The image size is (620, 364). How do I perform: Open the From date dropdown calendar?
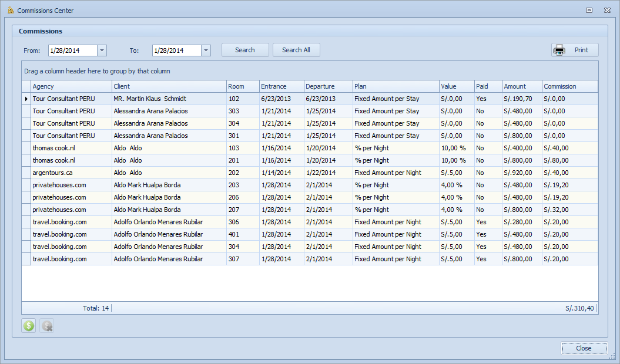point(102,50)
